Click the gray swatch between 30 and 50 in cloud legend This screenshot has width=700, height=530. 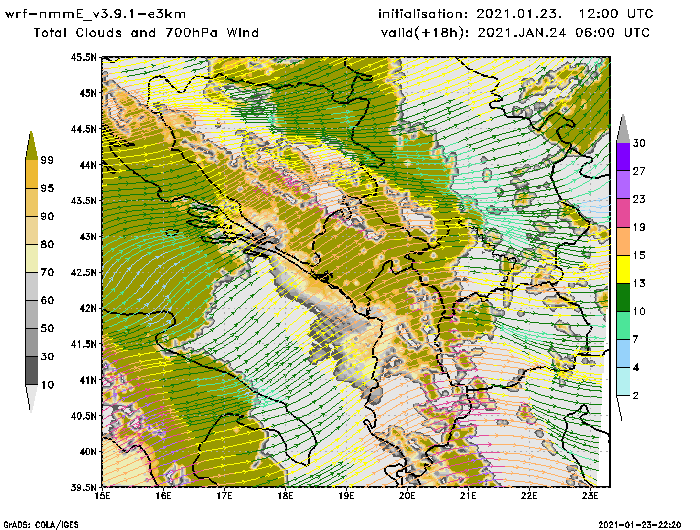click(32, 342)
